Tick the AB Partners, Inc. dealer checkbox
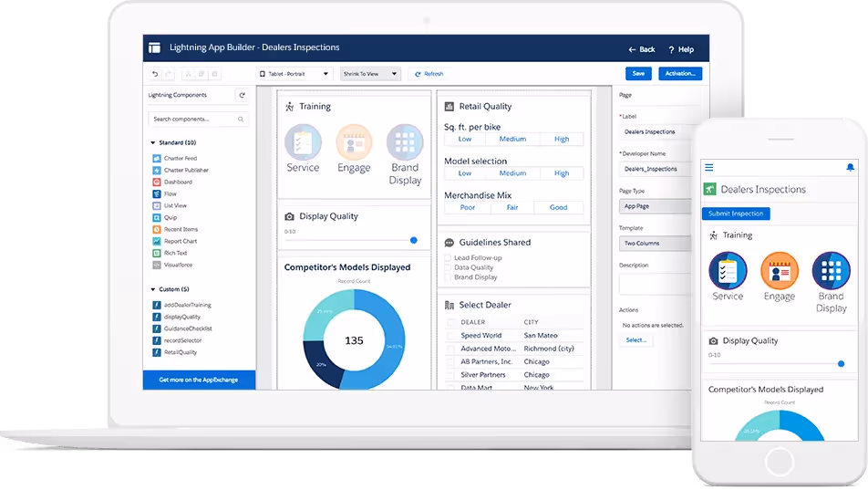The image size is (868, 490). [x=450, y=362]
